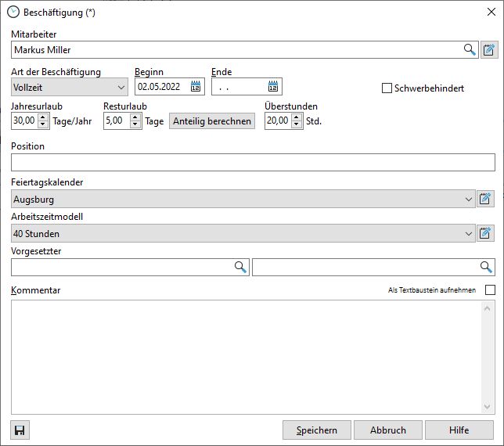Click the edit icon beside Arbeitszeitmodell
The image size is (504, 446).
pos(487,233)
